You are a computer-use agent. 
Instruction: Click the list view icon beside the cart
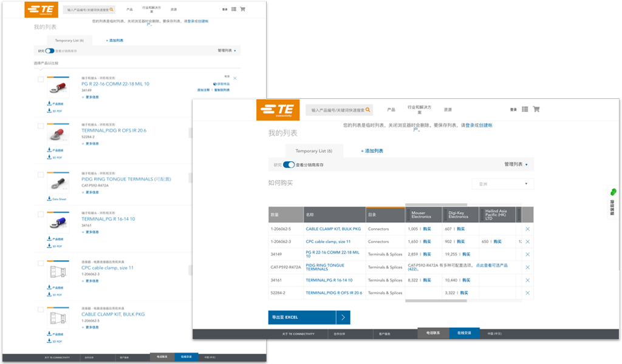click(x=524, y=109)
